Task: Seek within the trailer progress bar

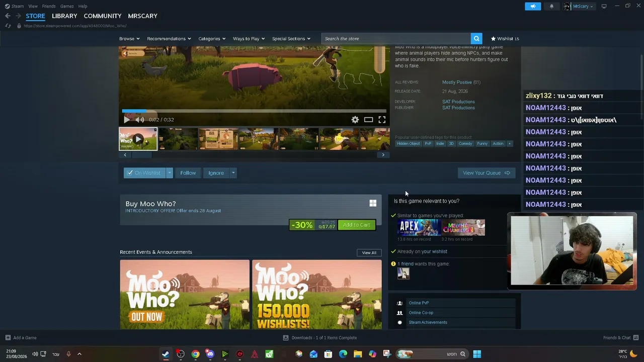Action: [x=254, y=111]
